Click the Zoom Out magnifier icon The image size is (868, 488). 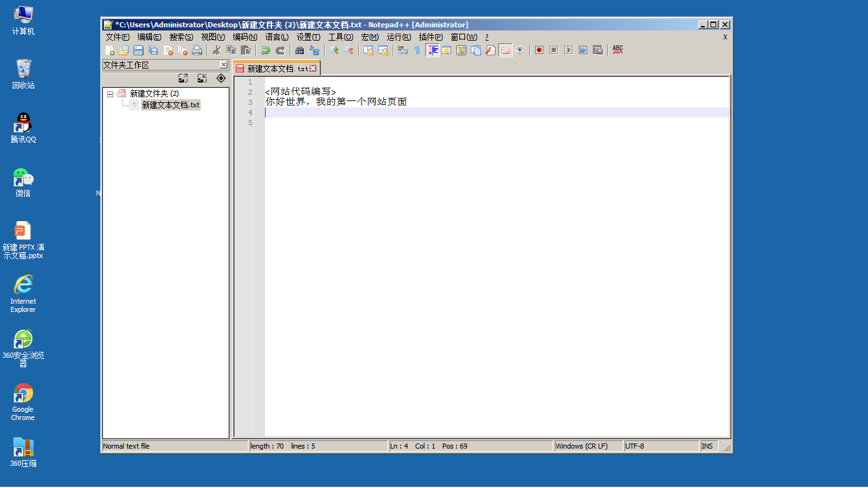pyautogui.click(x=349, y=50)
